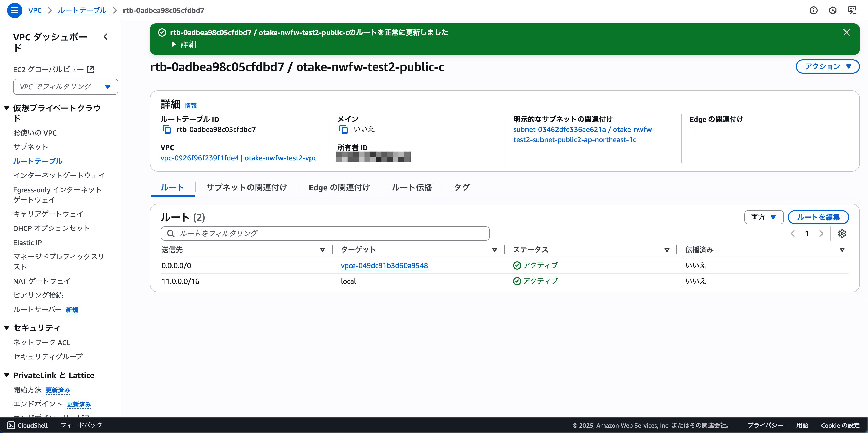Switch to サブネットの関連付け tab
This screenshot has height=433, width=868.
tap(247, 188)
